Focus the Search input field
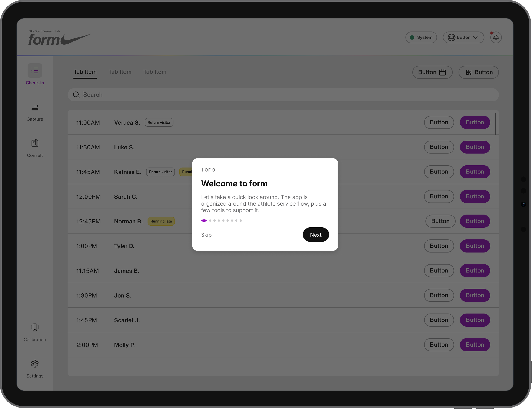Screen dimensions: 532x409 pos(283,95)
